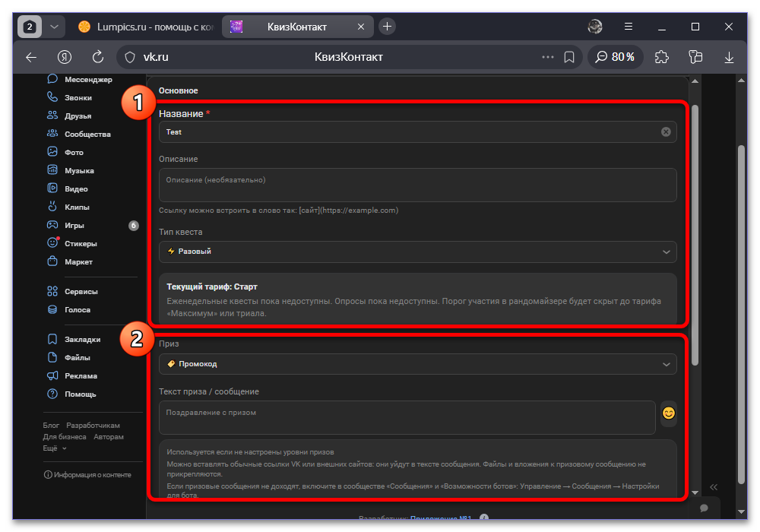The image size is (760, 532).
Task: Expand the Тип квеста dropdown
Action: [417, 252]
